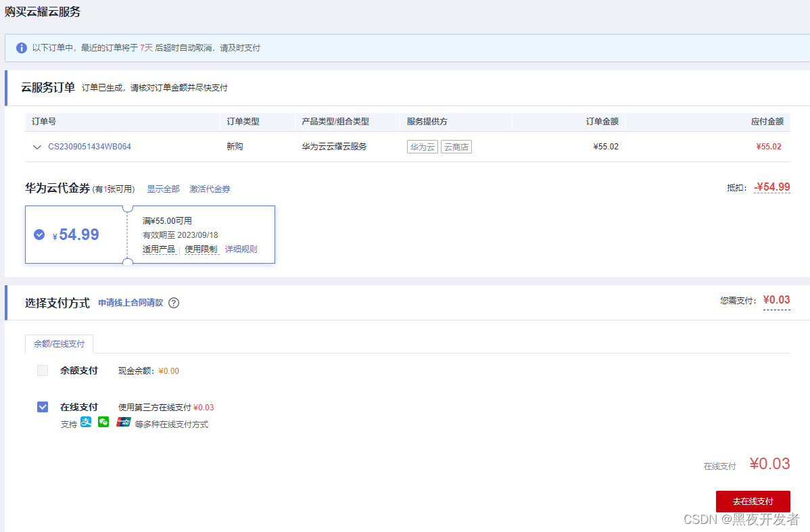Click 显示全部 coupons link
The height and width of the screenshot is (532, 810).
tap(163, 189)
